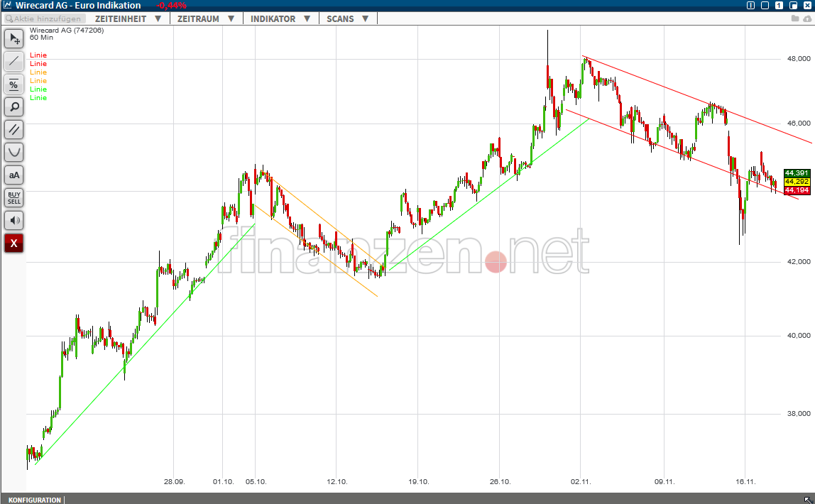815x504 pixels.
Task: Click the red X delete drawings button
Action: coord(14,243)
